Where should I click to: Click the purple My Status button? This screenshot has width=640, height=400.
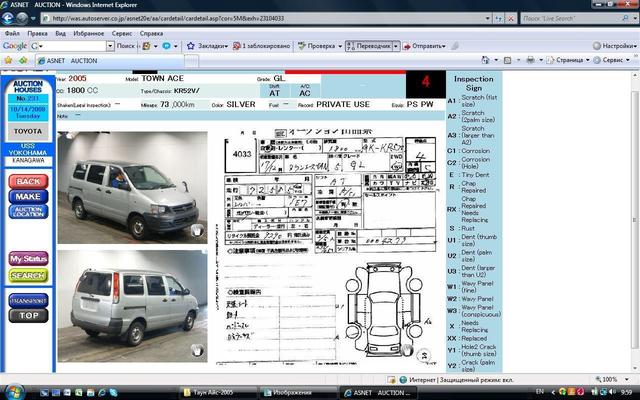28,259
